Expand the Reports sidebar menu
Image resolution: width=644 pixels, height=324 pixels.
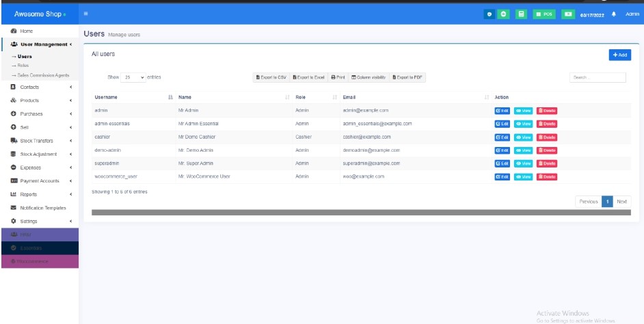[30, 194]
